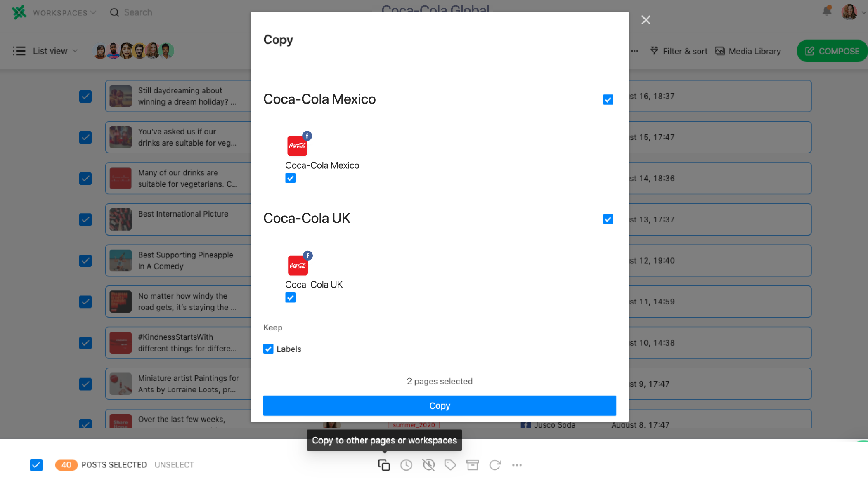Click the search magnifier icon
This screenshot has height=495, width=868.
pyautogui.click(x=114, y=12)
